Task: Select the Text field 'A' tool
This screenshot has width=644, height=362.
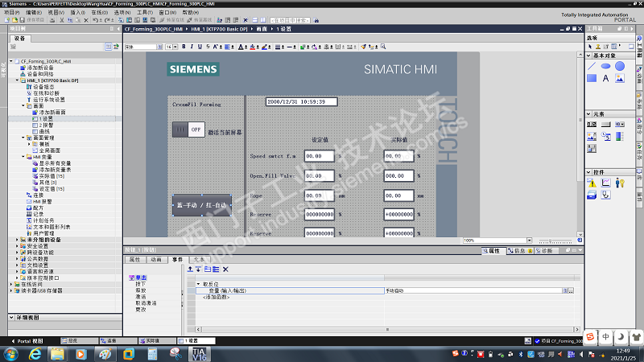Action: pyautogui.click(x=606, y=78)
